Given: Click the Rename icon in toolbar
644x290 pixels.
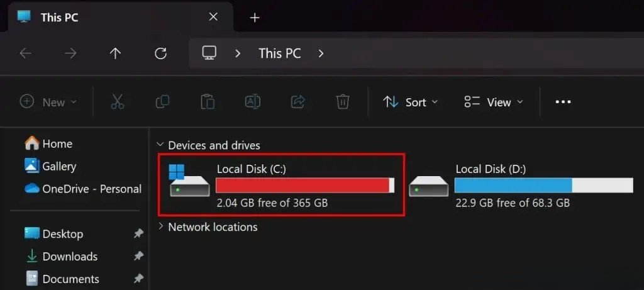Looking at the screenshot, I should coord(253,102).
